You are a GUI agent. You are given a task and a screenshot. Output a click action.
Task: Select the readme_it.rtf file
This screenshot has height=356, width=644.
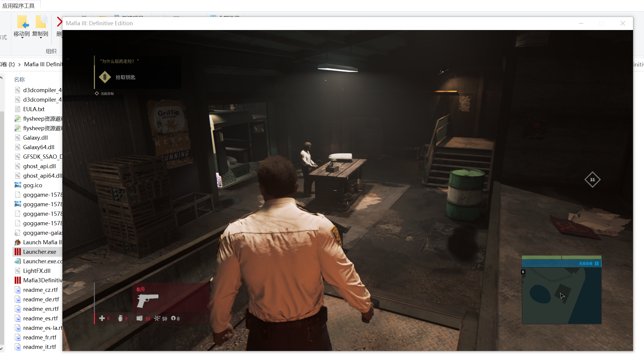[36, 347]
